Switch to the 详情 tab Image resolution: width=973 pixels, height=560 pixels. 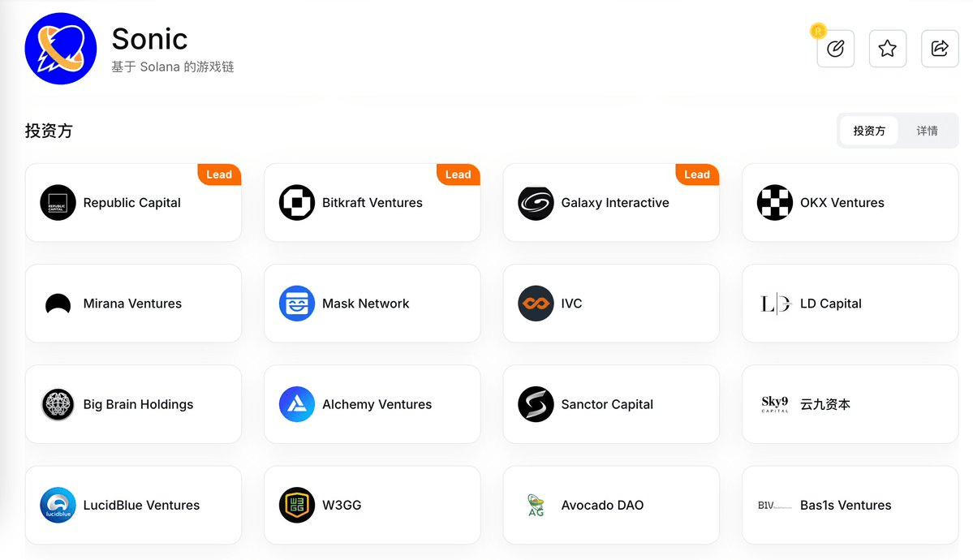[x=927, y=131]
